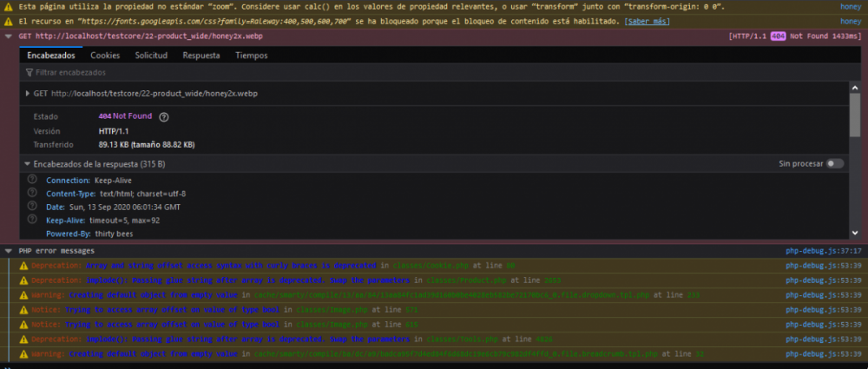Expand the GET request URL details row
This screenshot has height=369, width=868.
click(27, 94)
